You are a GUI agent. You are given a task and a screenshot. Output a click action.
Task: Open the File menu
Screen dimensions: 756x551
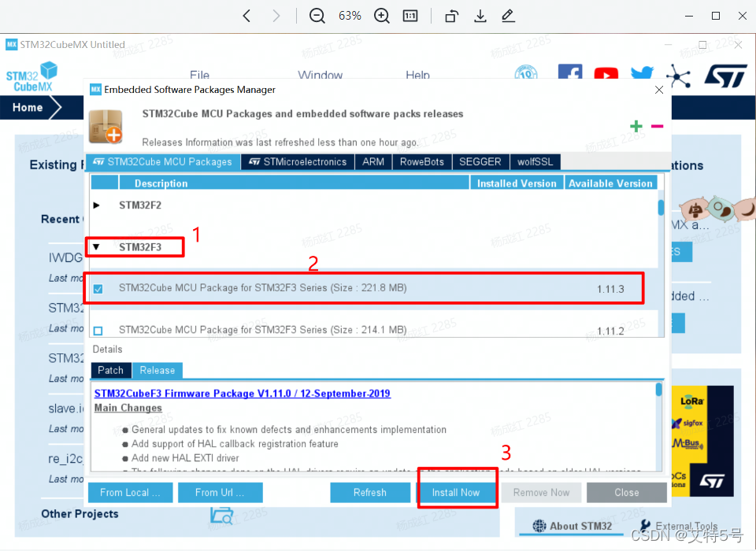coord(199,76)
